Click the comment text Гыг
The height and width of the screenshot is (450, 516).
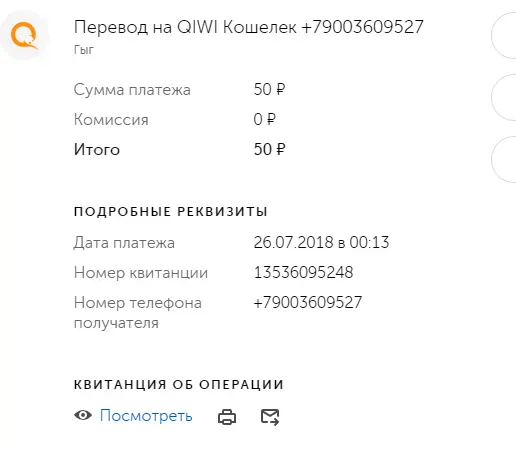click(x=84, y=50)
